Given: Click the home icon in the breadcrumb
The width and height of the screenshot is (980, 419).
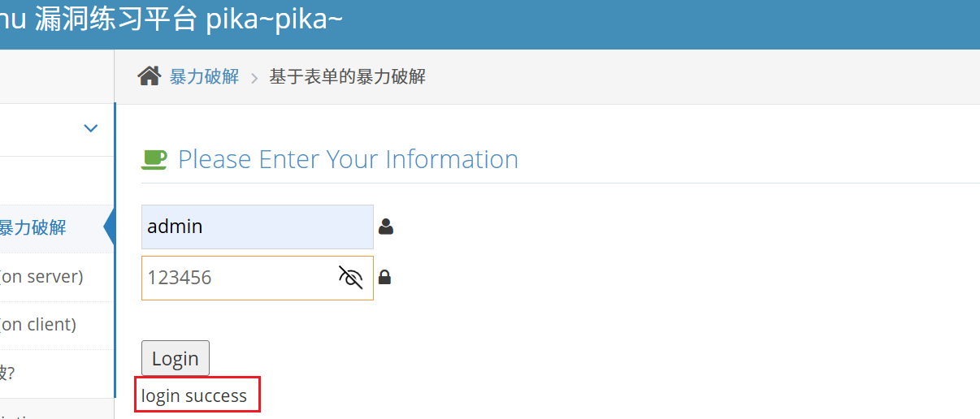Looking at the screenshot, I should [149, 76].
